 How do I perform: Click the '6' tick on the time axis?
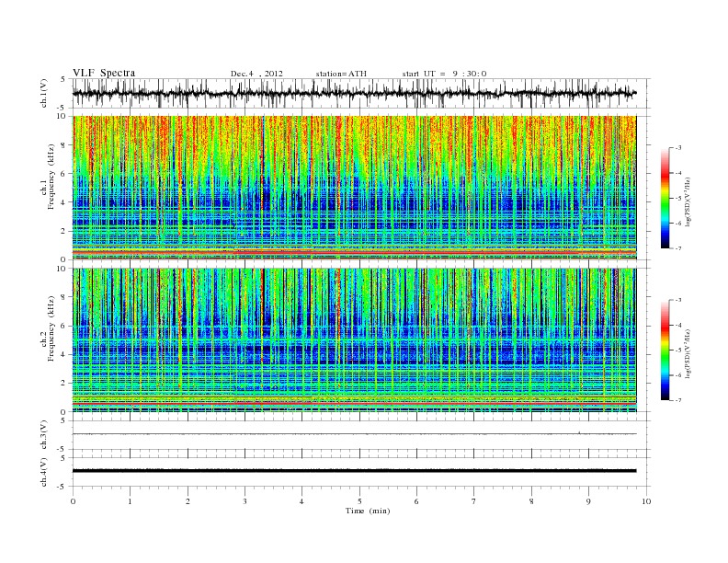(x=416, y=501)
